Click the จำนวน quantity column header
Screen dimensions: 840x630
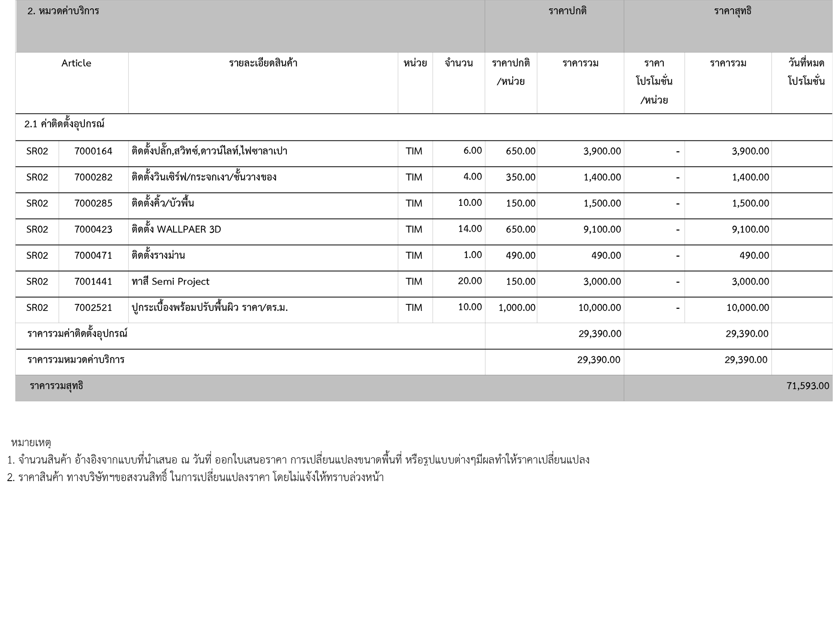tap(459, 63)
